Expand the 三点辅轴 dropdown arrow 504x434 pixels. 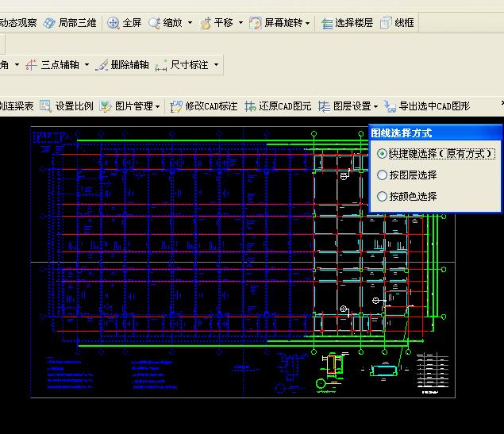(x=87, y=65)
